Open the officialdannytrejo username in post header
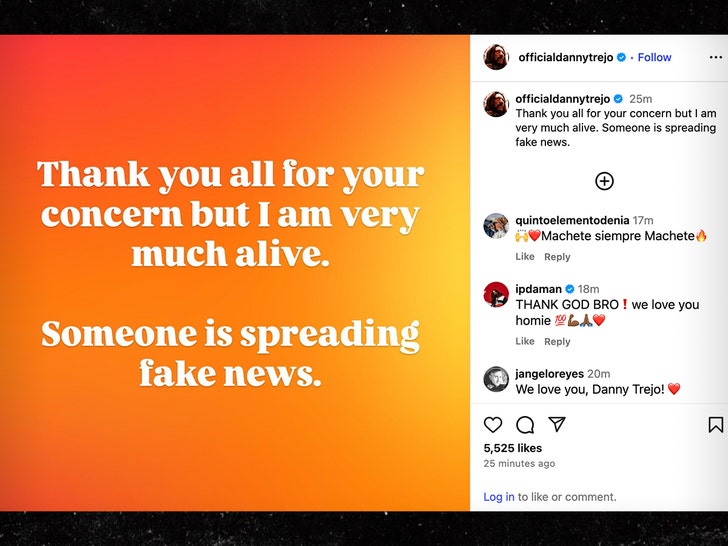This screenshot has height=546, width=728. (x=565, y=58)
